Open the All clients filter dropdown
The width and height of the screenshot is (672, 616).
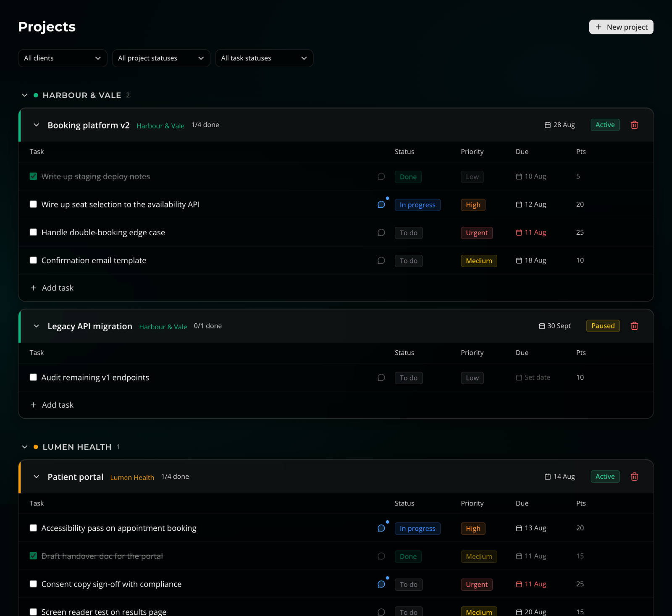point(63,58)
